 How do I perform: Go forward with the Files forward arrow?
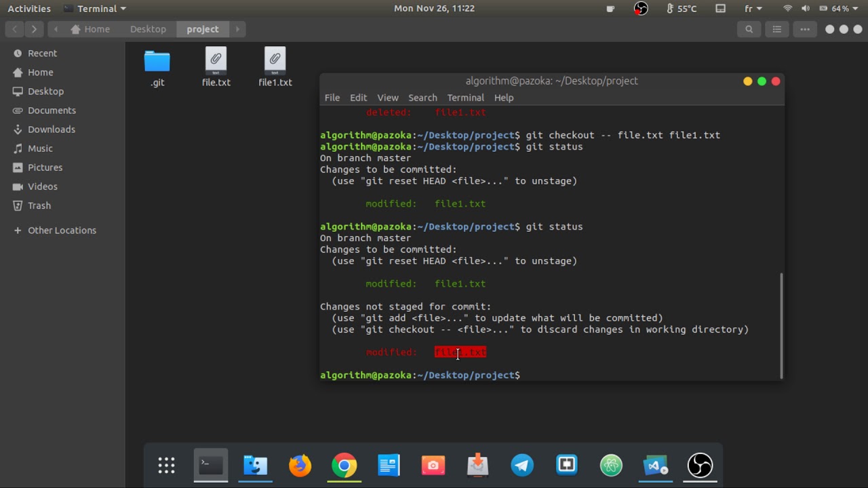click(34, 29)
